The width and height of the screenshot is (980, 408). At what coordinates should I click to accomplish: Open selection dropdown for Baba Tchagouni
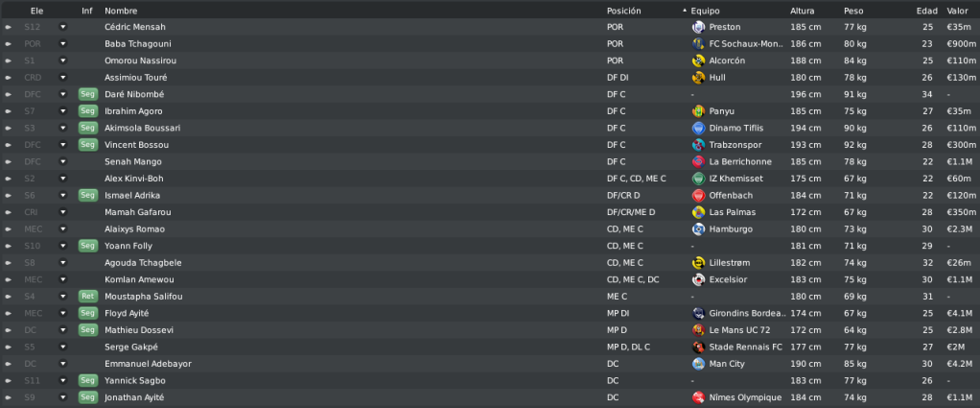(62, 44)
